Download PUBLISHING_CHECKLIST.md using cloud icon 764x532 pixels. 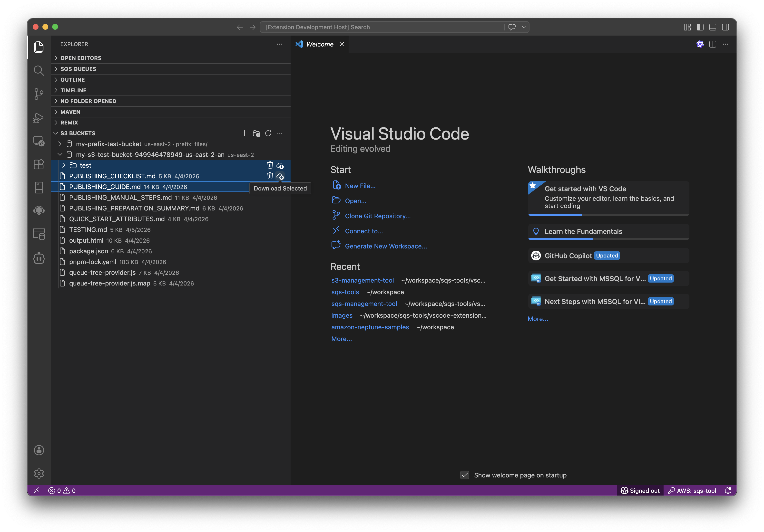pyautogui.click(x=280, y=176)
